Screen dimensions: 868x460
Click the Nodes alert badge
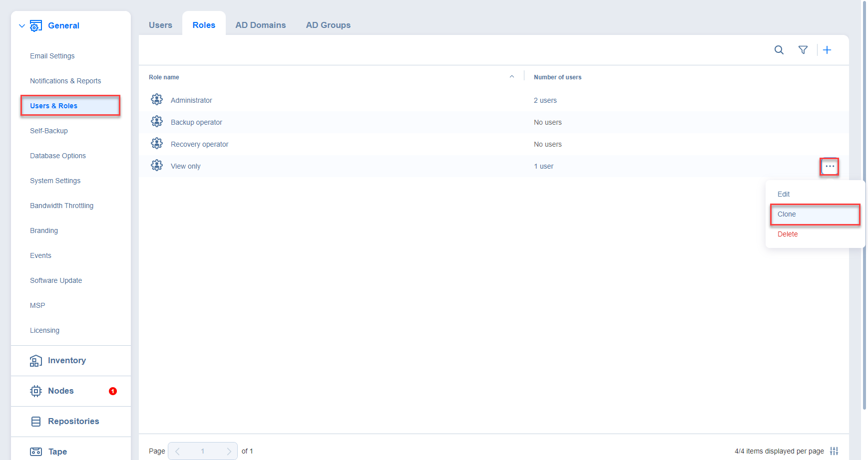pyautogui.click(x=113, y=391)
